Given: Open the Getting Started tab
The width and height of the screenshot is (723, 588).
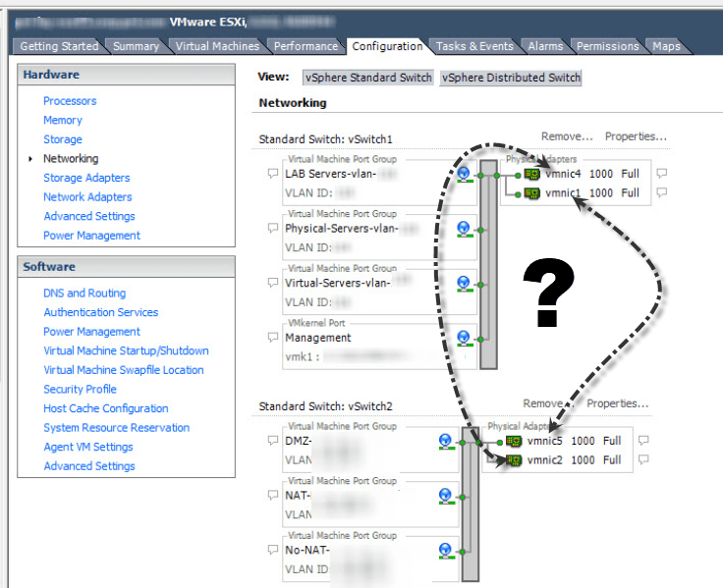Looking at the screenshot, I should [59, 46].
